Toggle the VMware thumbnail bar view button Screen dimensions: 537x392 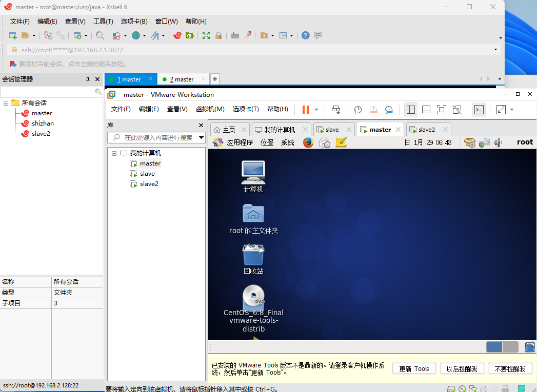(426, 110)
